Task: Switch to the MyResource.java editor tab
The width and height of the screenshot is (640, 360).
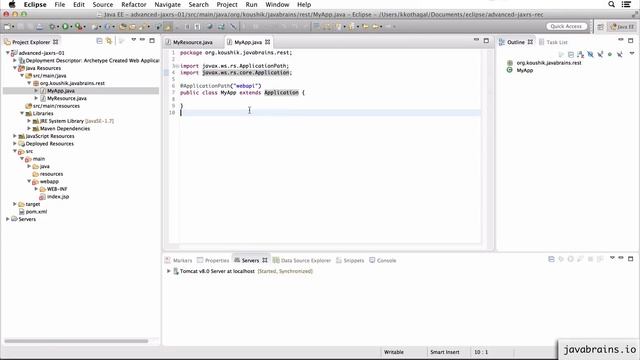Action: click(x=192, y=42)
